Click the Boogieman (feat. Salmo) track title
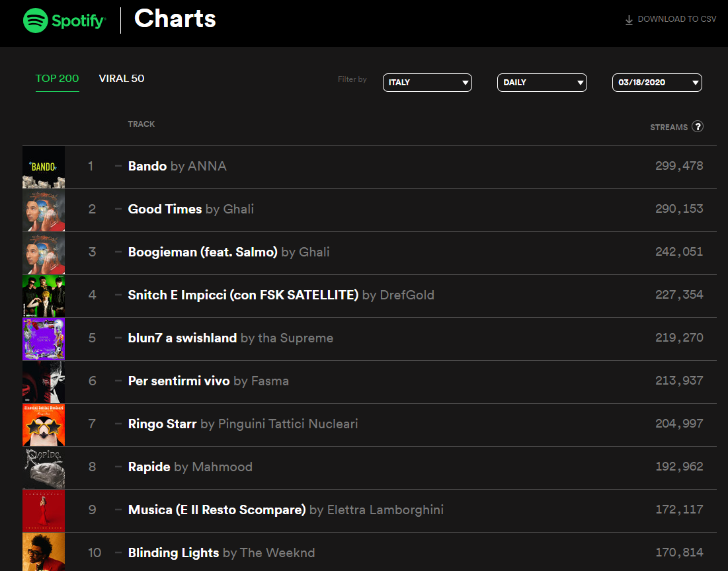Screen dimensions: 728x571 [x=202, y=252]
